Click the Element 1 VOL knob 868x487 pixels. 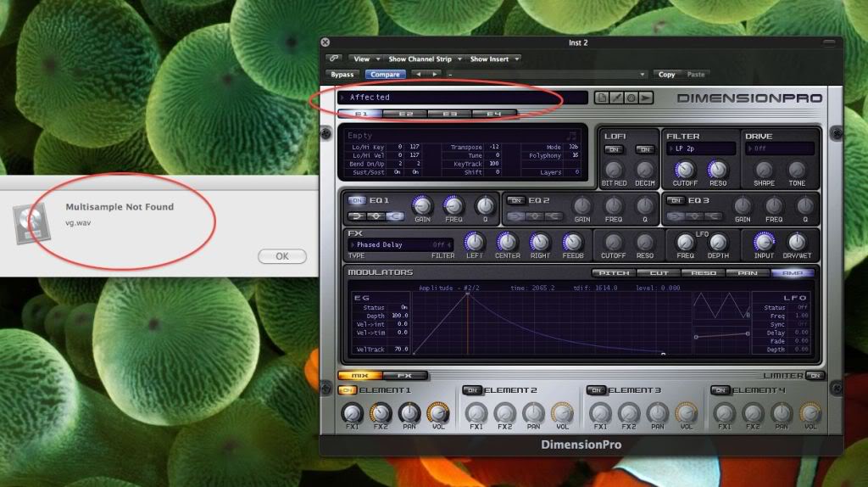[438, 412]
